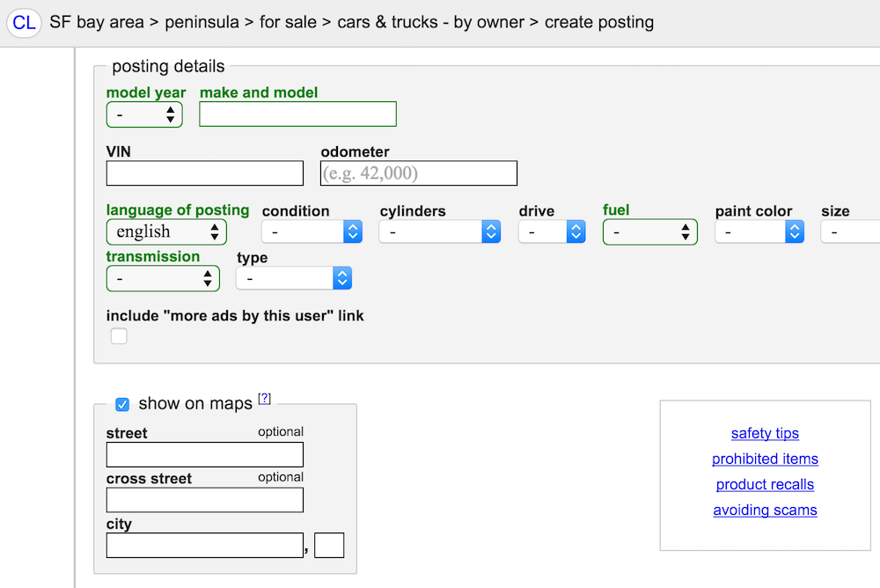Open the condition dropdown
Image resolution: width=880 pixels, height=588 pixels.
pos(312,232)
